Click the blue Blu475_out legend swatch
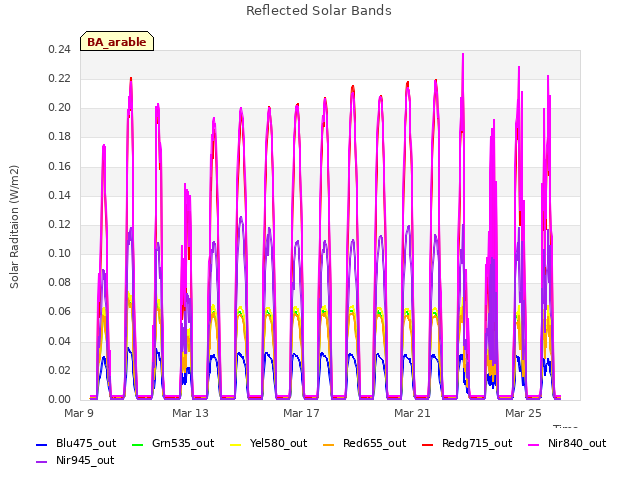640x480 pixels. coord(42,444)
